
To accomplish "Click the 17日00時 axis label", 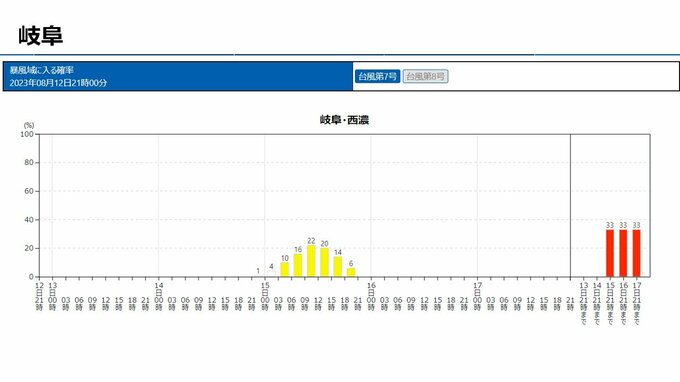I will coord(477,297).
